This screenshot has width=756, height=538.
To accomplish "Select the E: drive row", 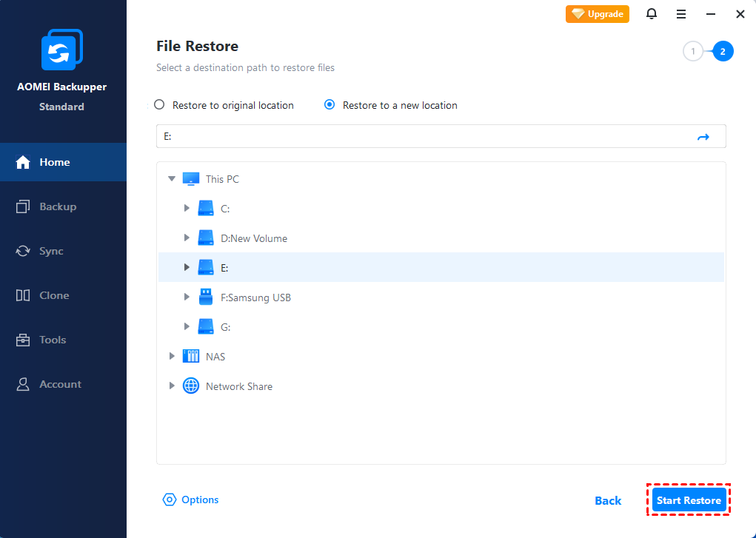I will pos(224,267).
